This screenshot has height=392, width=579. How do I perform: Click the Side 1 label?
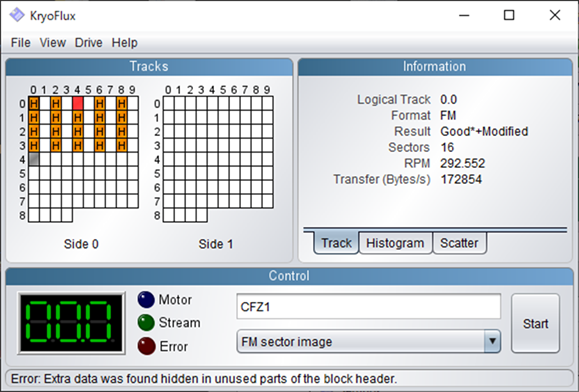click(216, 244)
